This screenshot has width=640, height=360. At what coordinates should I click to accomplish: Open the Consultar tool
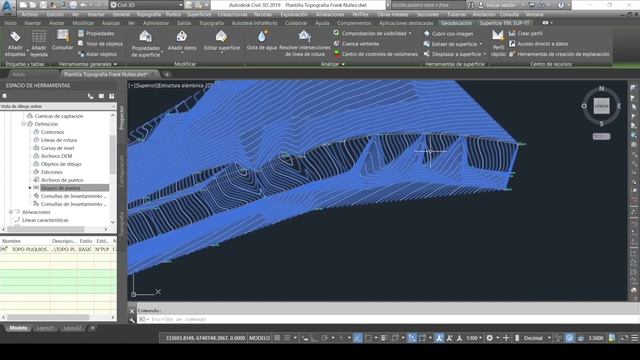[x=62, y=40]
